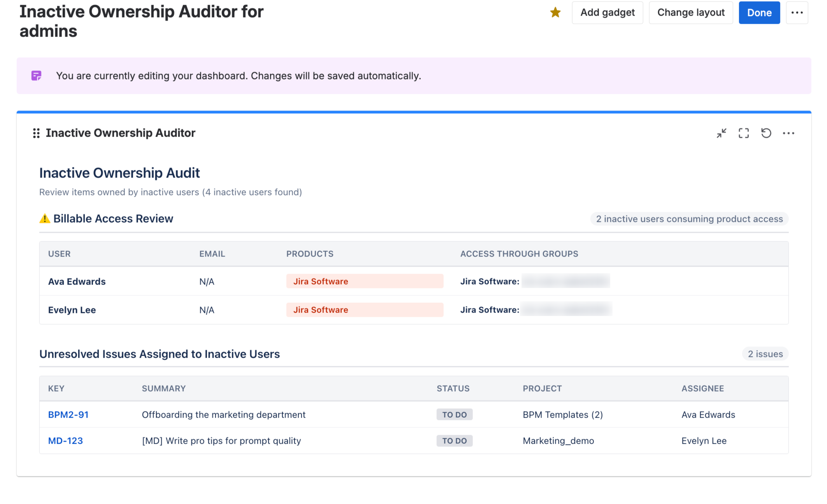The height and width of the screenshot is (504, 827).
Task: Select the Evelyn Lee user name
Action: [x=72, y=310]
